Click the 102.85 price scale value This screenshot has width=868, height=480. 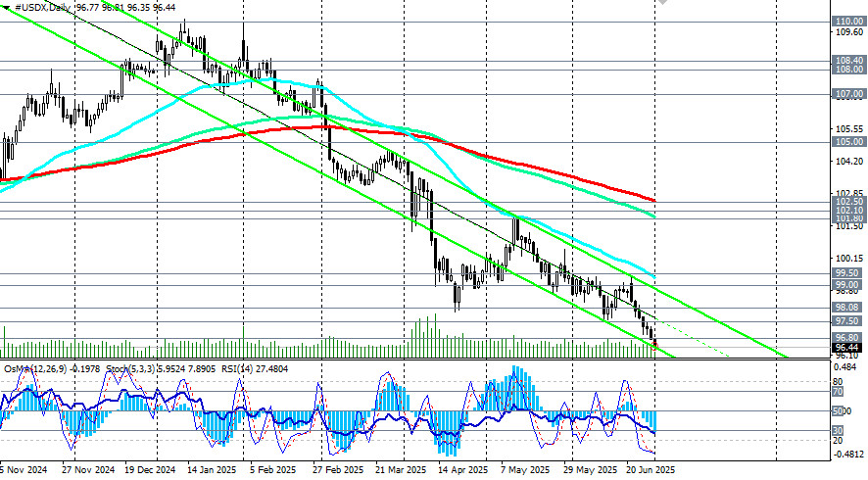(x=849, y=194)
